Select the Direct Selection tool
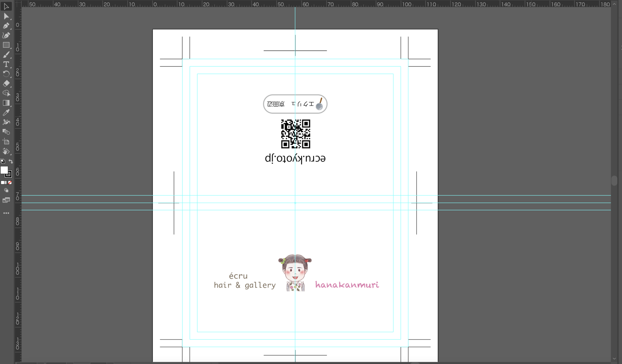 tap(6, 16)
